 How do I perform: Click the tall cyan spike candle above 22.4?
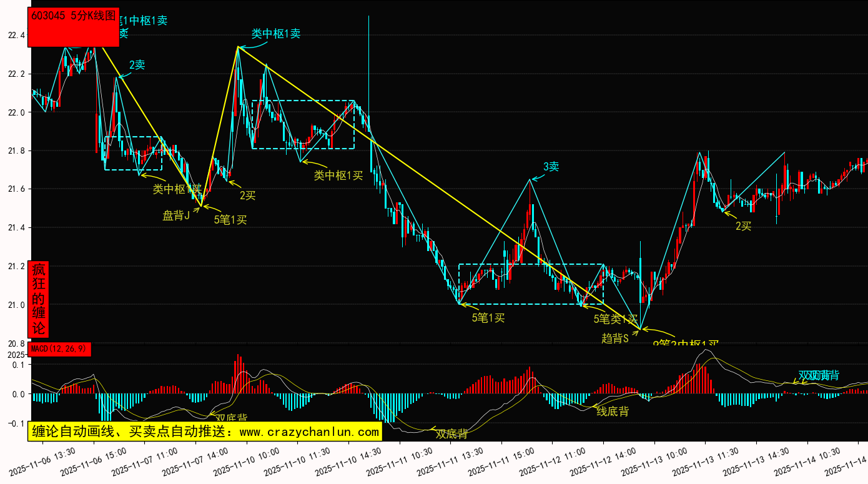[x=368, y=62]
